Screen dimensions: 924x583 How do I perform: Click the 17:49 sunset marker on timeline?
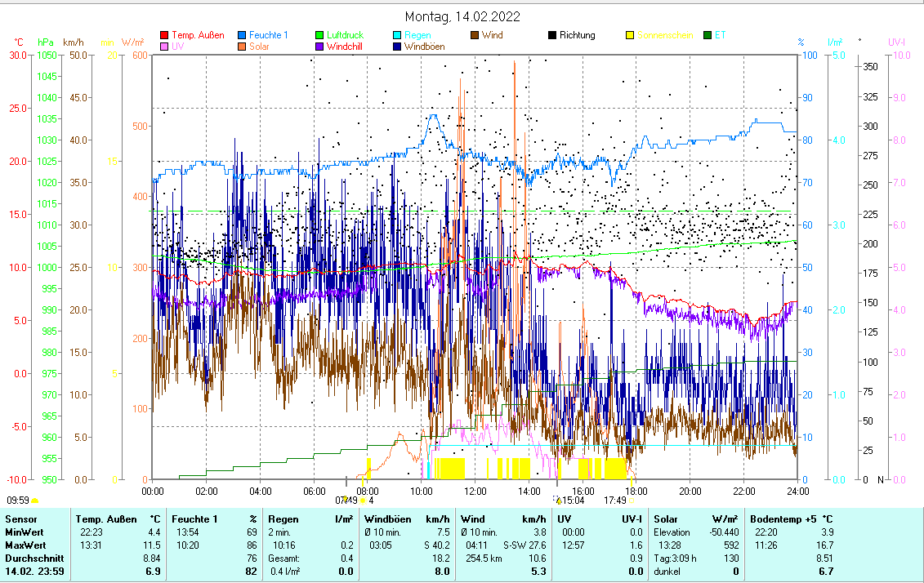coord(615,500)
